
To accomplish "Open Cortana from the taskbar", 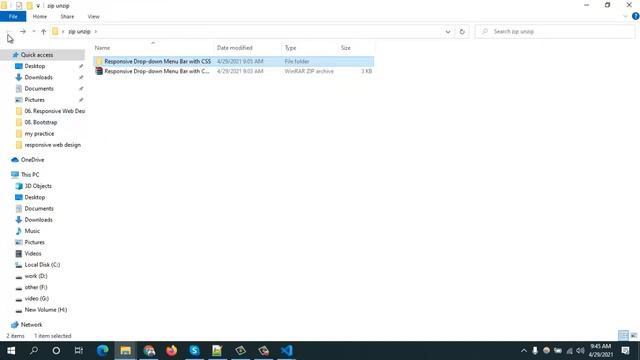I will click(56, 351).
